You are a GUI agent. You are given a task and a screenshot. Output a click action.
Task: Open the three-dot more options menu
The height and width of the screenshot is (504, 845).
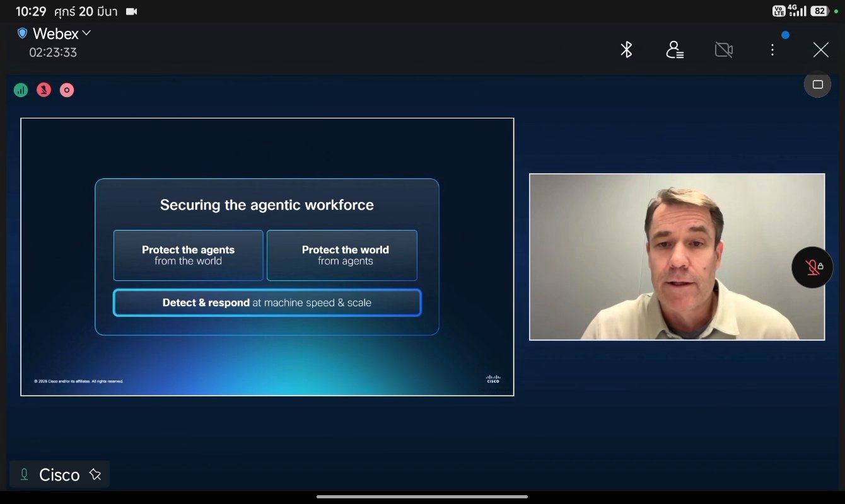(x=772, y=50)
